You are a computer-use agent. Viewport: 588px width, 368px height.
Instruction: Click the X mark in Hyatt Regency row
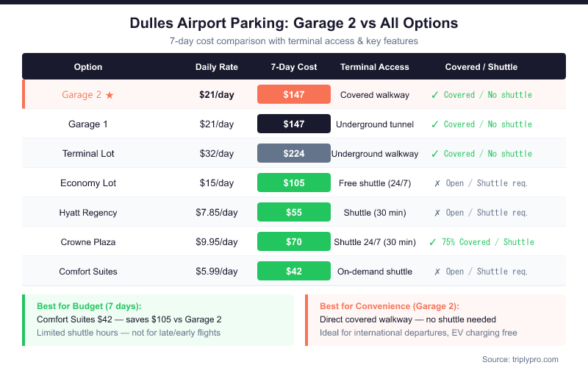437,213
